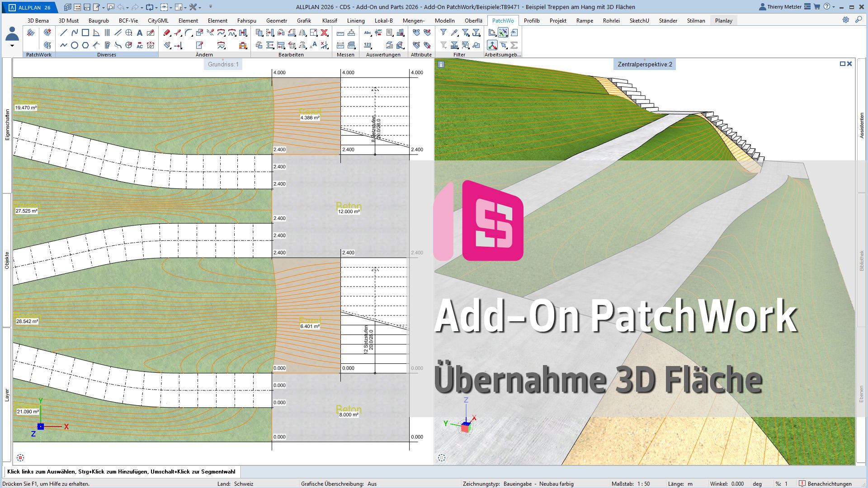Viewport: 868px width, 488px height.
Task: Select the line drawing tool
Action: pyautogui.click(x=63, y=33)
